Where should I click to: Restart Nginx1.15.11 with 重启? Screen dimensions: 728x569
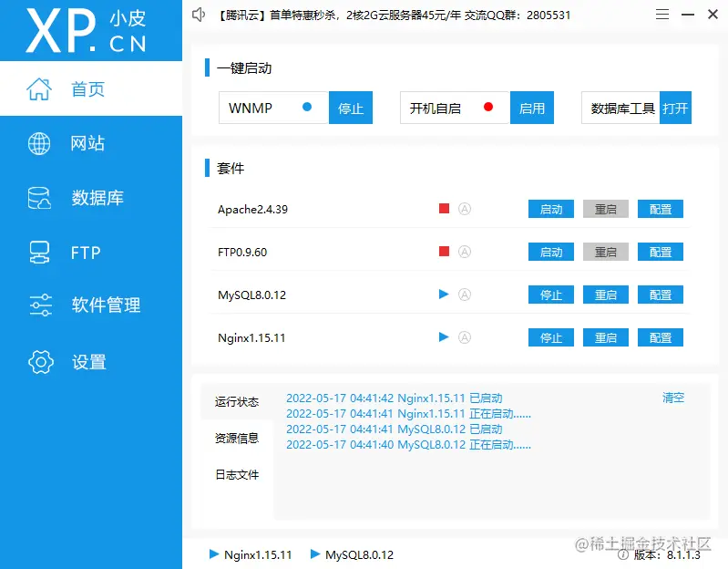tap(605, 337)
